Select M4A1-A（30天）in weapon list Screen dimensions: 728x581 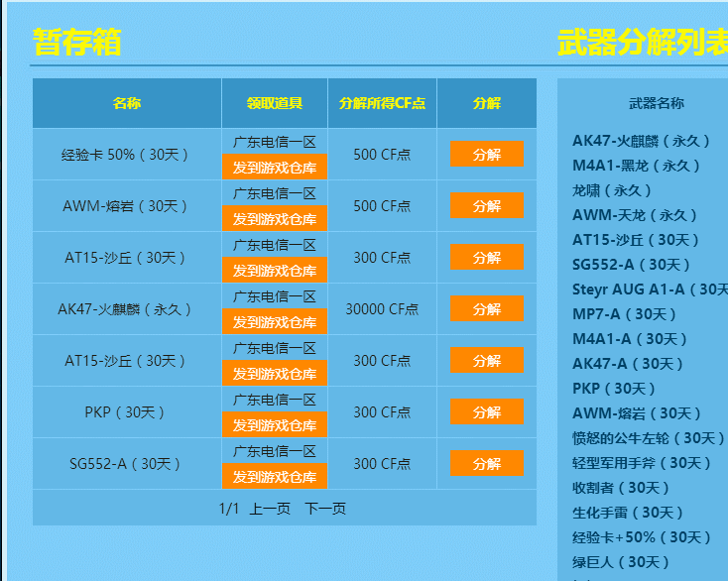pyautogui.click(x=630, y=339)
